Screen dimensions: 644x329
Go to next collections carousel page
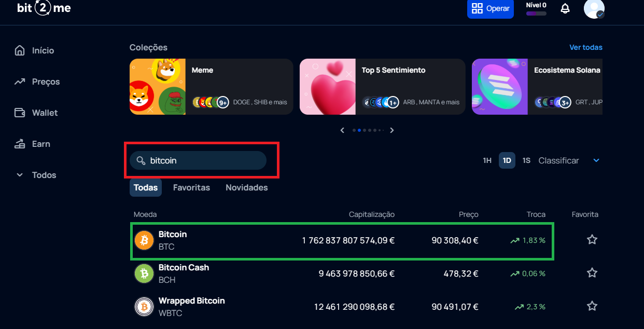point(392,130)
